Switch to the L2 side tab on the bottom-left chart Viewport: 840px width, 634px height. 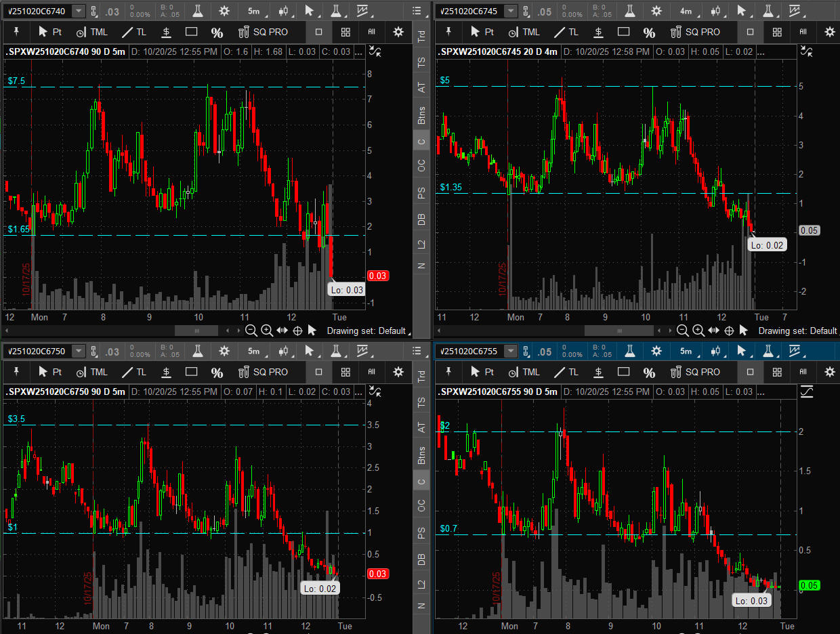421,583
